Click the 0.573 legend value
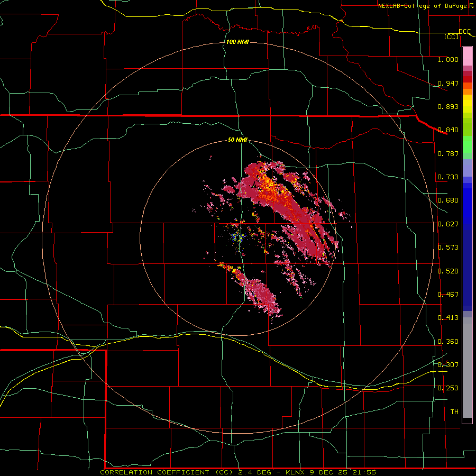The height and width of the screenshot is (476, 476). tap(448, 248)
